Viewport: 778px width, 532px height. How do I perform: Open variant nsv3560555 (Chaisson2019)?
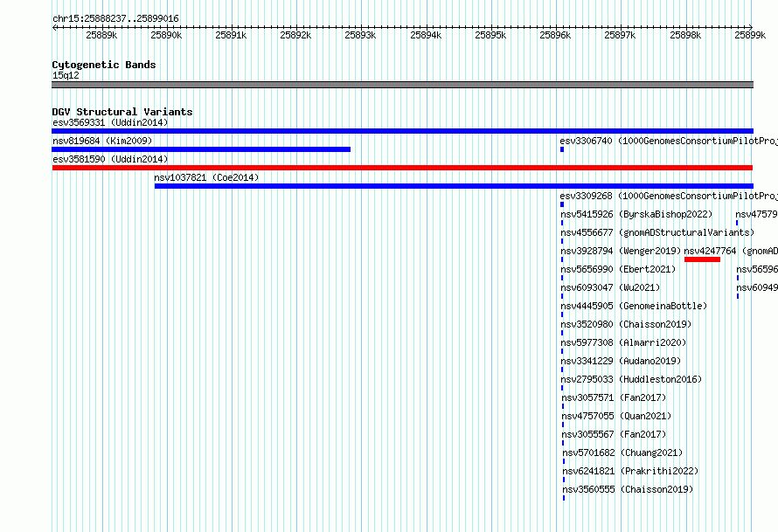pos(628,489)
